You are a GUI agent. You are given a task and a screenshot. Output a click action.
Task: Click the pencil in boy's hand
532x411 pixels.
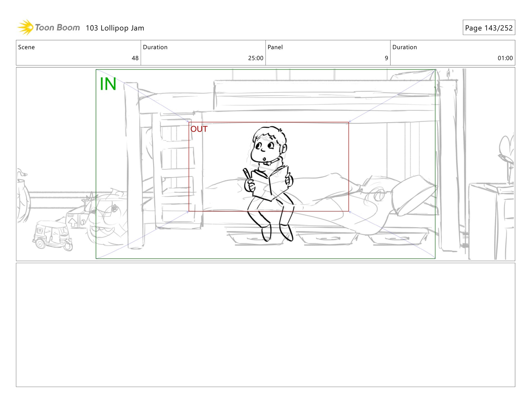click(x=246, y=174)
